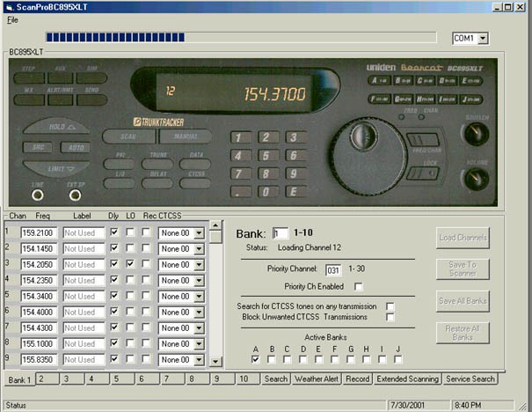
Task: Open CTCSS dropdown for channel 4
Action: click(199, 281)
